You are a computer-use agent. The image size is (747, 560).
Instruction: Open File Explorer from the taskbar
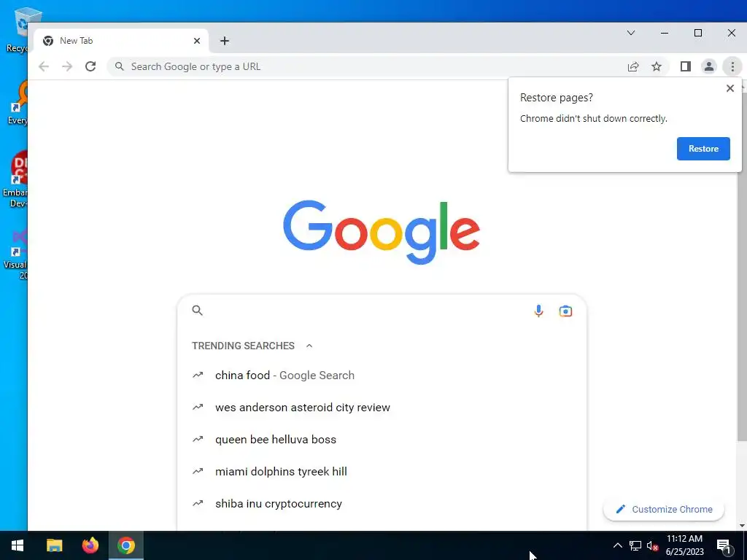pyautogui.click(x=54, y=545)
